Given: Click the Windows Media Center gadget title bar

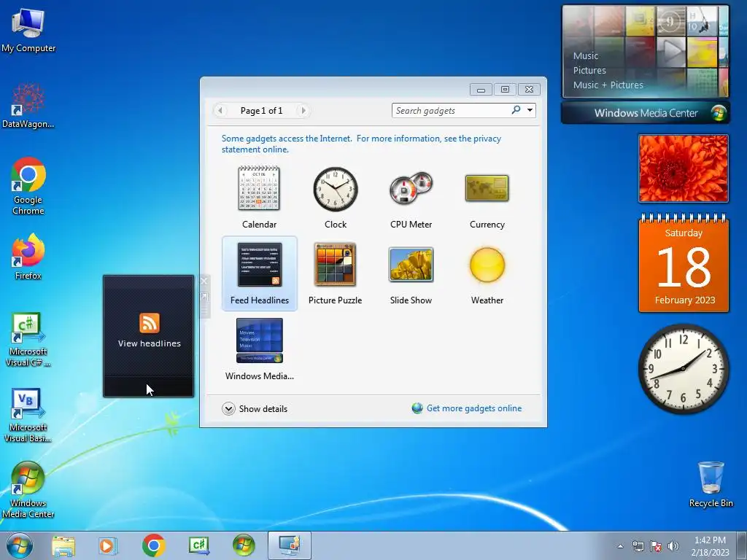Looking at the screenshot, I should click(646, 113).
